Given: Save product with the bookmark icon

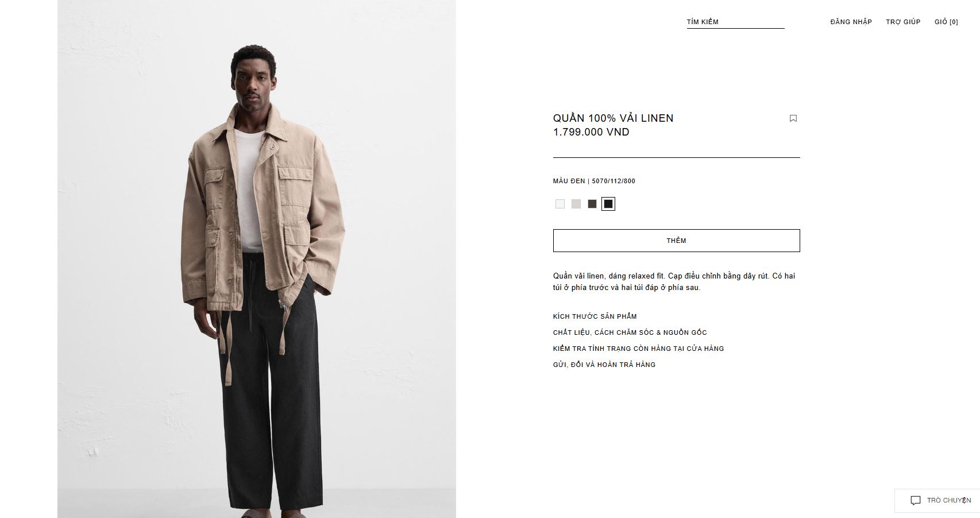Looking at the screenshot, I should click(793, 118).
